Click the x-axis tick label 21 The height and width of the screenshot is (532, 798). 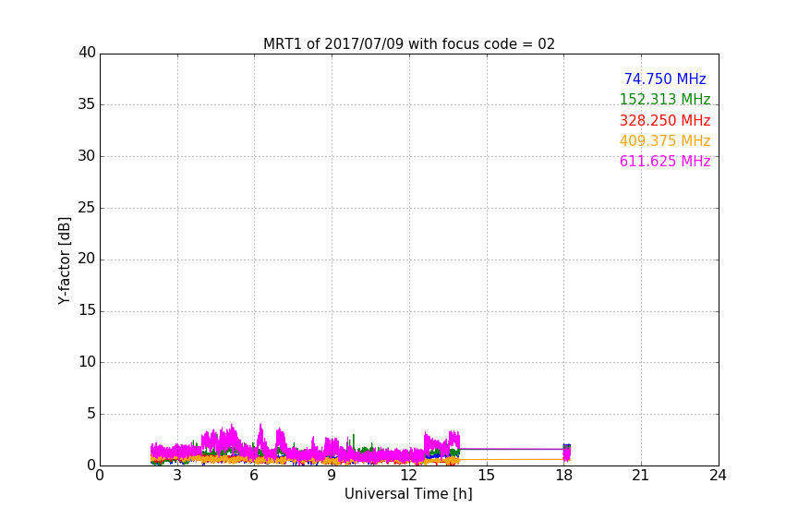(641, 476)
